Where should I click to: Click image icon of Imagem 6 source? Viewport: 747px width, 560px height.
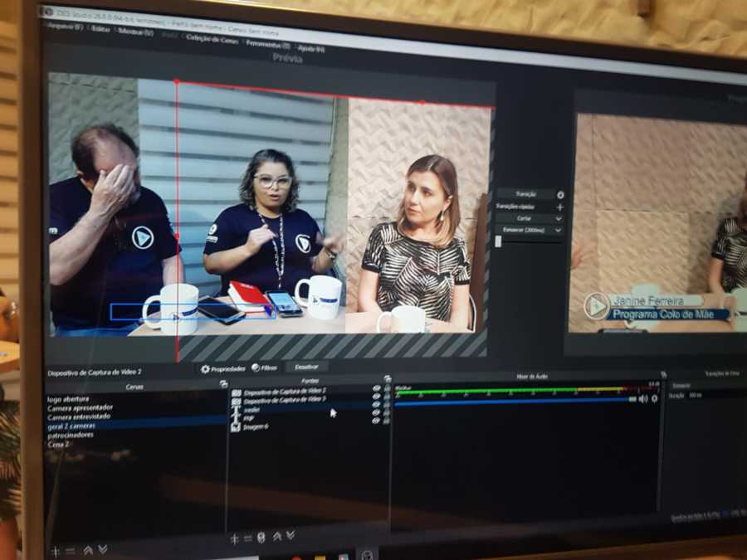(236, 427)
